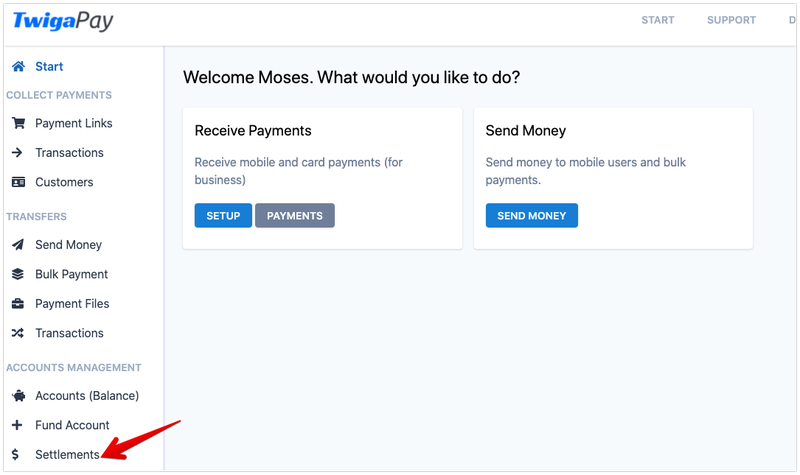
Task: Click the arrow icon beside collect Transactions
Action: click(x=17, y=153)
